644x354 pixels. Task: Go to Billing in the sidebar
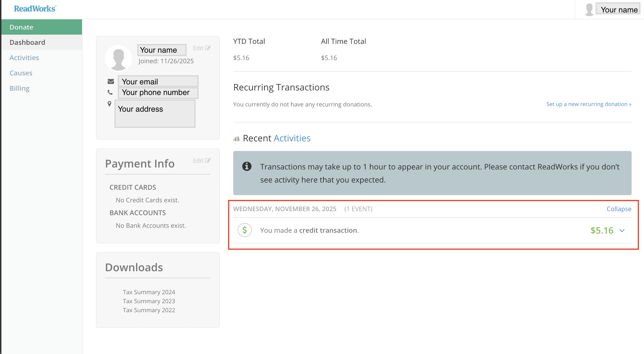coord(20,88)
